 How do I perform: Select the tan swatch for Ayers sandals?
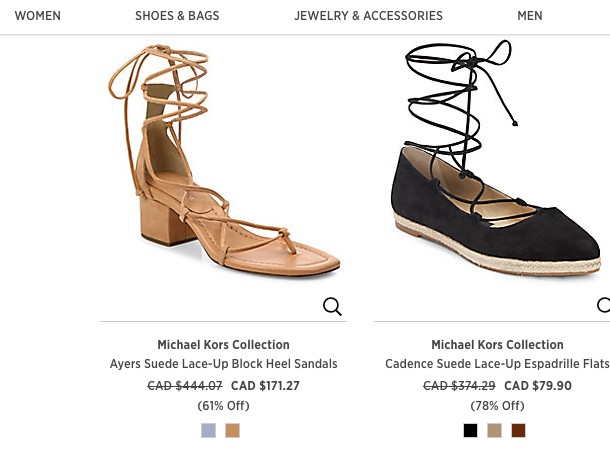[x=233, y=431]
